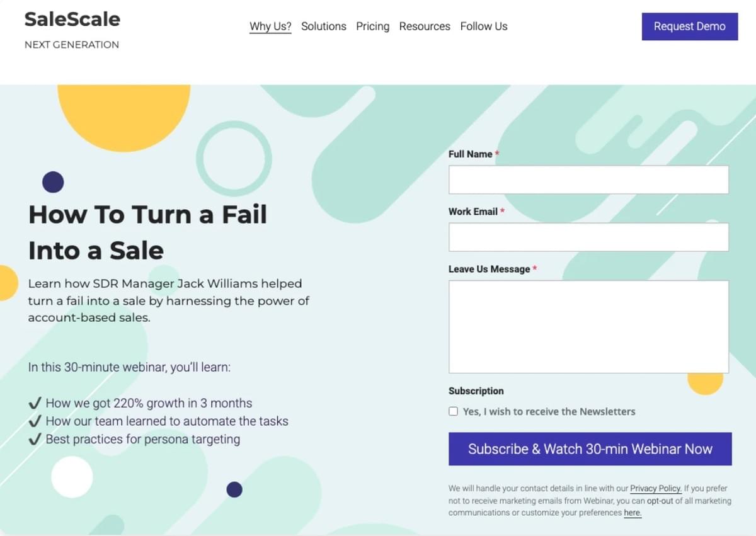The height and width of the screenshot is (536, 756).
Task: Click the 'How To Turn a Fail' headline
Action: 148,215
